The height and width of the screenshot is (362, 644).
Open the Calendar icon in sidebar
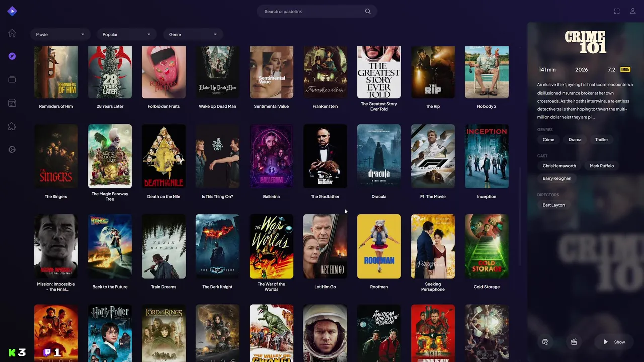pyautogui.click(x=12, y=103)
